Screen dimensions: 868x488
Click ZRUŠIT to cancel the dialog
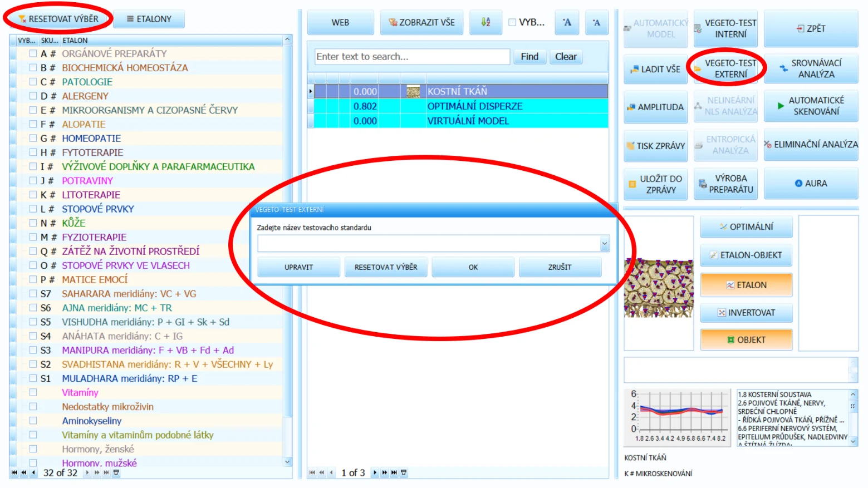tap(560, 267)
